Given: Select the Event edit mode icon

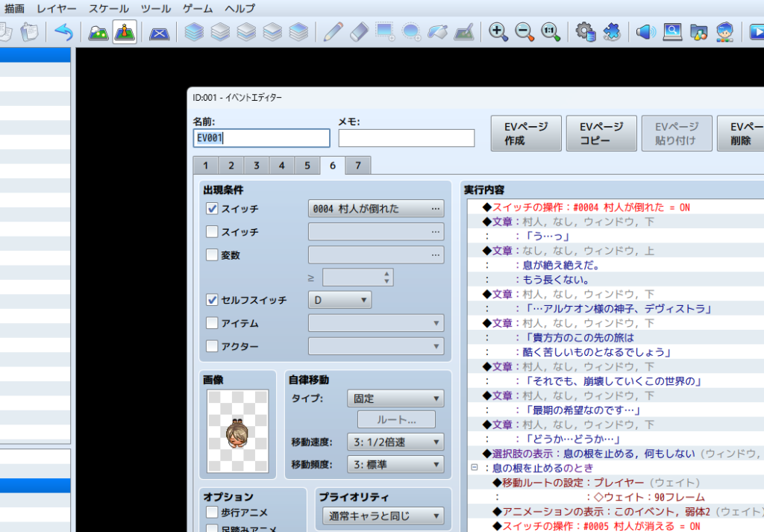Looking at the screenshot, I should pos(125,32).
